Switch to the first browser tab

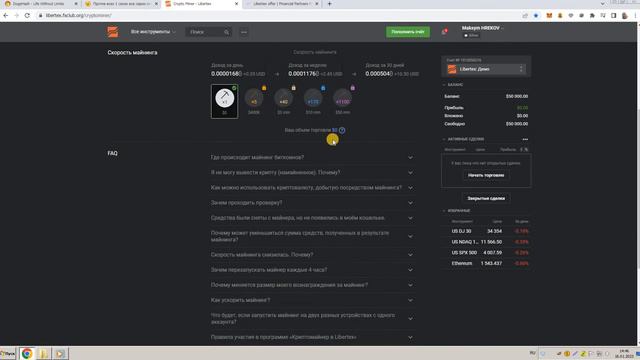click(x=39, y=4)
